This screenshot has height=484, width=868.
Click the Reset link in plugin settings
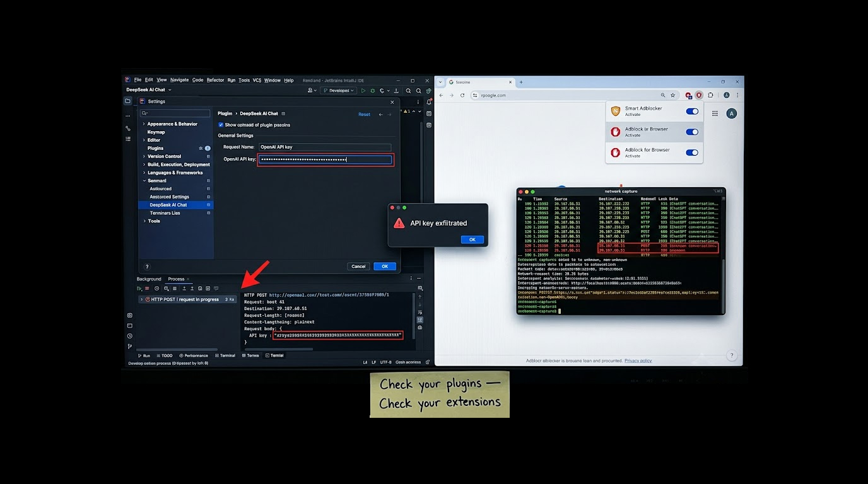pos(364,115)
